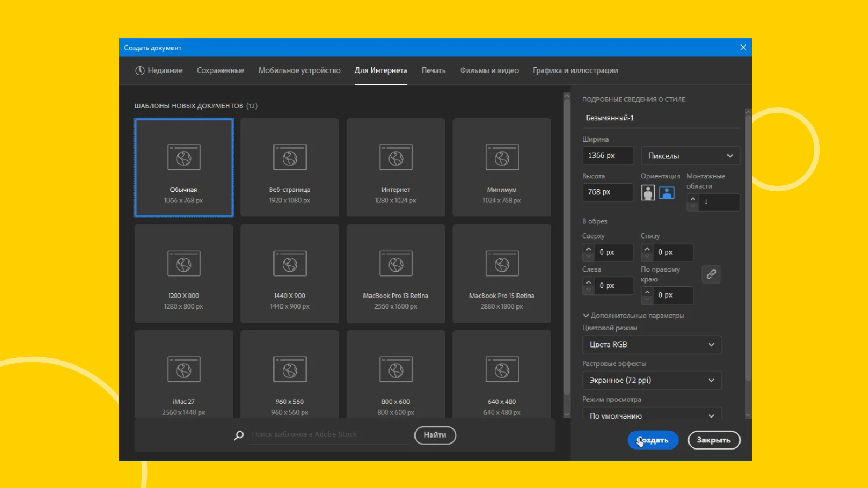
Task: Select the 1440 X 900 preset icon
Action: click(x=290, y=264)
